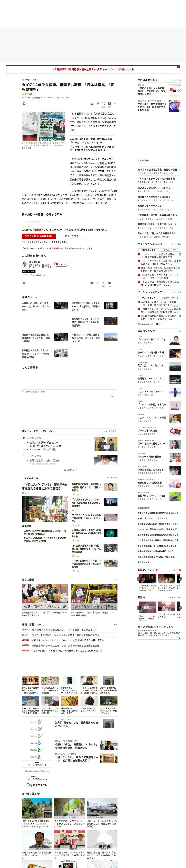Enlarge the article newspaper photo via caption icon
Screen dimensions: 186x868
tap(29, 148)
